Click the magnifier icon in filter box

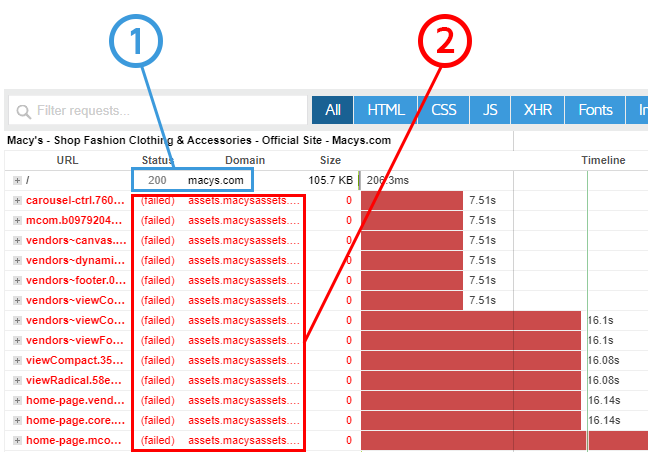click(x=24, y=111)
